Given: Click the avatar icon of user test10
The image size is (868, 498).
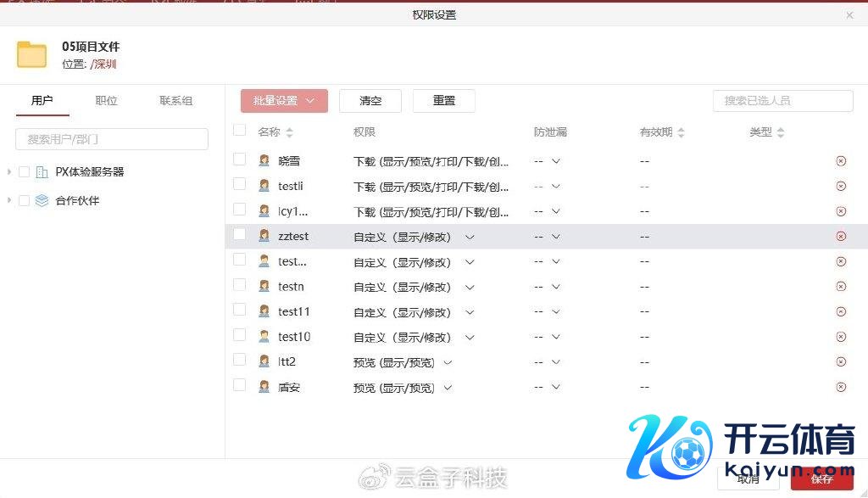Looking at the screenshot, I should pyautogui.click(x=264, y=337).
